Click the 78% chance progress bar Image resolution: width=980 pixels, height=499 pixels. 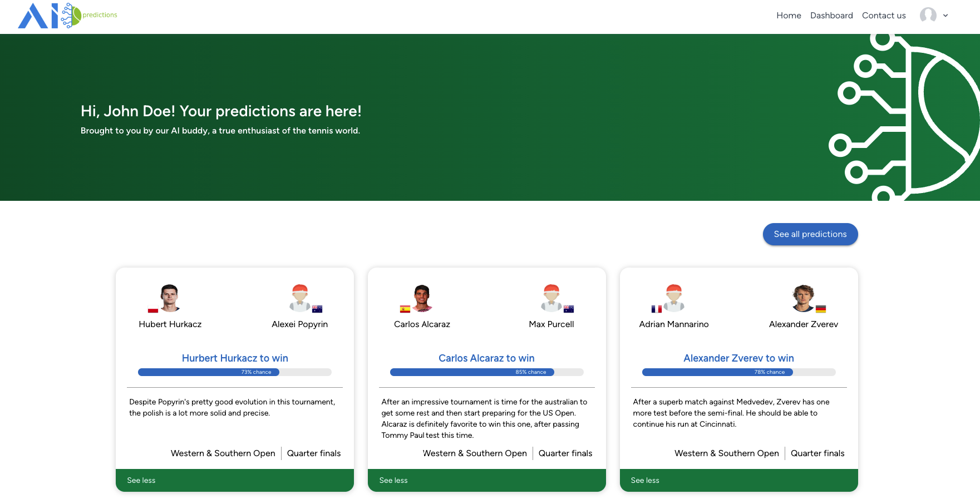tap(739, 372)
